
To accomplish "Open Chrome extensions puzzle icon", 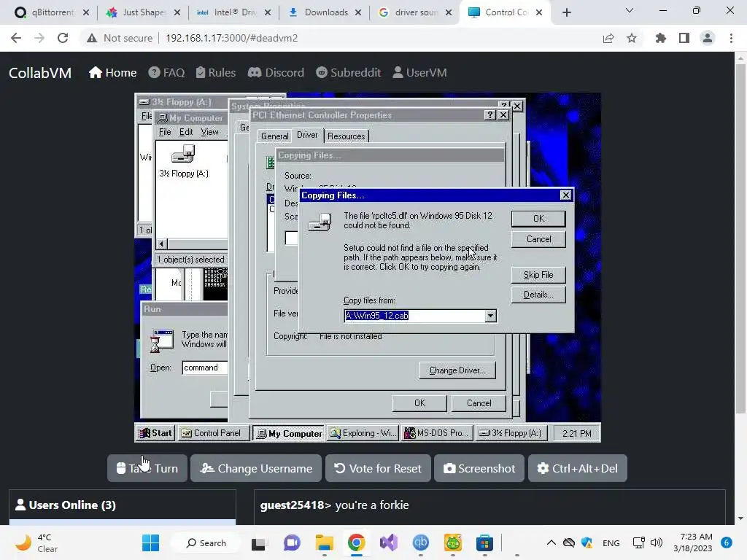I will [x=661, y=38].
